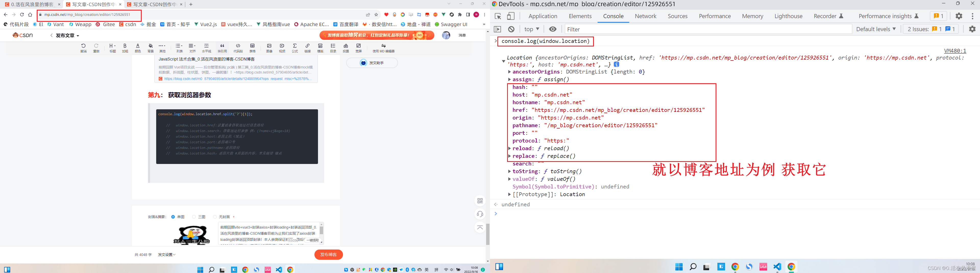Toggle the DevTools device toolbar icon

(x=510, y=16)
